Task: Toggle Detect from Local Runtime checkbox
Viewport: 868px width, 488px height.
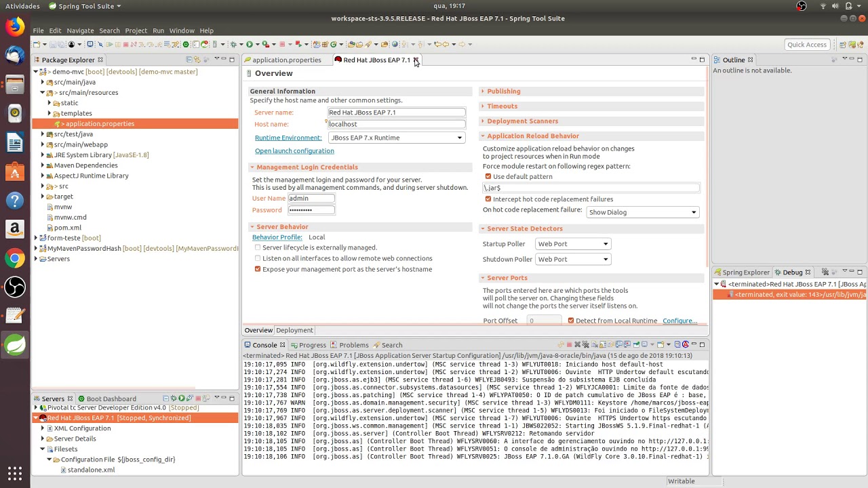Action: point(571,321)
